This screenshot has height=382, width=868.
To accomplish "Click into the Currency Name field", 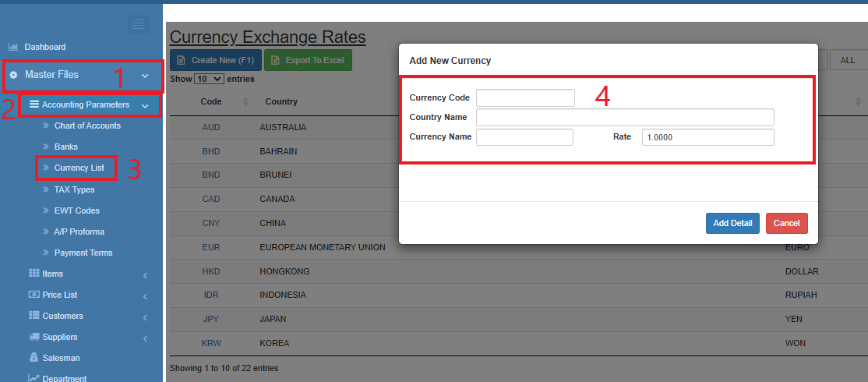I will pyautogui.click(x=525, y=136).
